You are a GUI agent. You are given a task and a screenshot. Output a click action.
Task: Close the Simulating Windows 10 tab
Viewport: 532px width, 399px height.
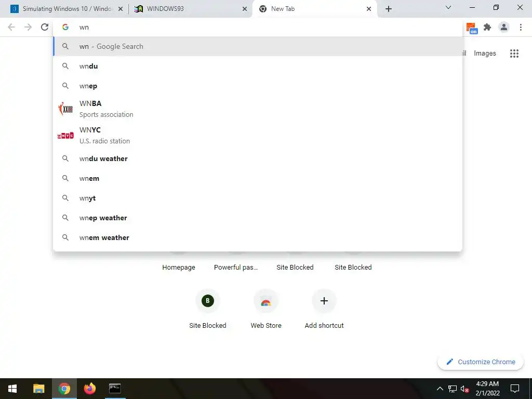(120, 9)
